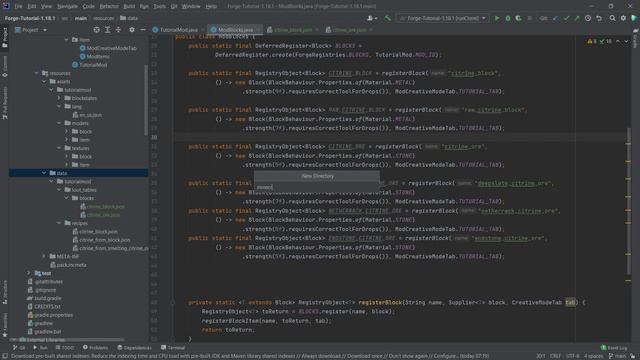This screenshot has height=360, width=640.
Task: Click the UTF-8 encoding in status bar
Action: [x=573, y=356]
